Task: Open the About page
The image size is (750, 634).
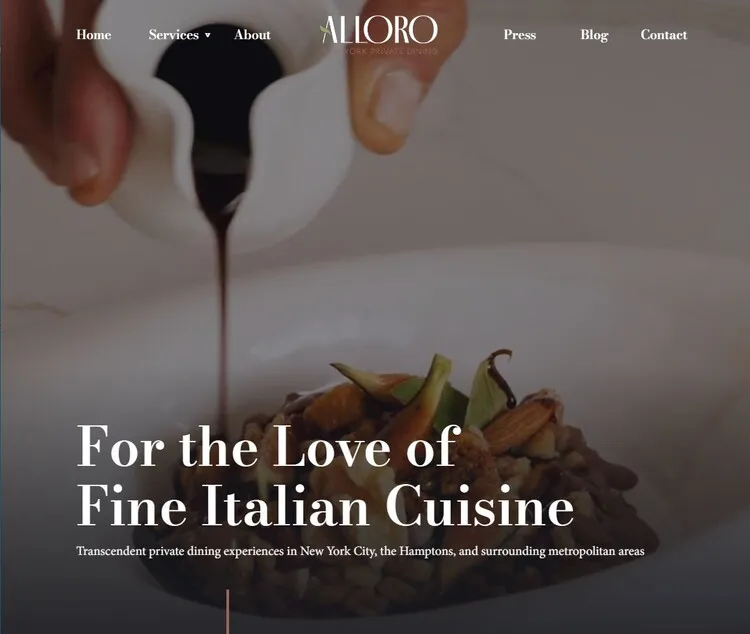Action: click(x=253, y=35)
